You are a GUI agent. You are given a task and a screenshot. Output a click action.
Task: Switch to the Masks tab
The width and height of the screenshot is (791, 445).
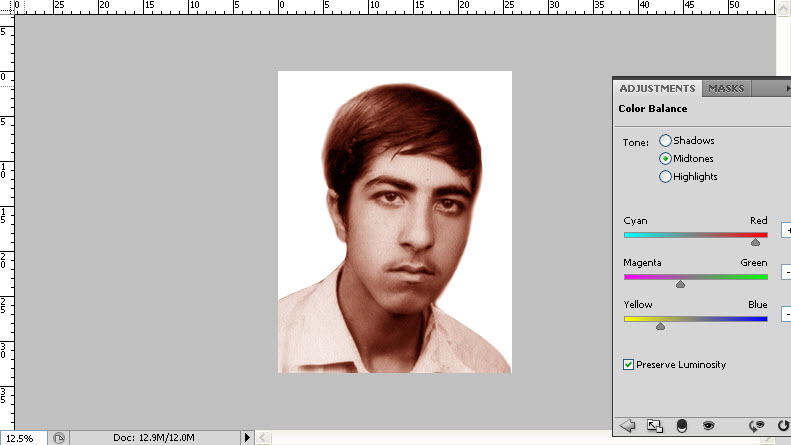pyautogui.click(x=726, y=88)
